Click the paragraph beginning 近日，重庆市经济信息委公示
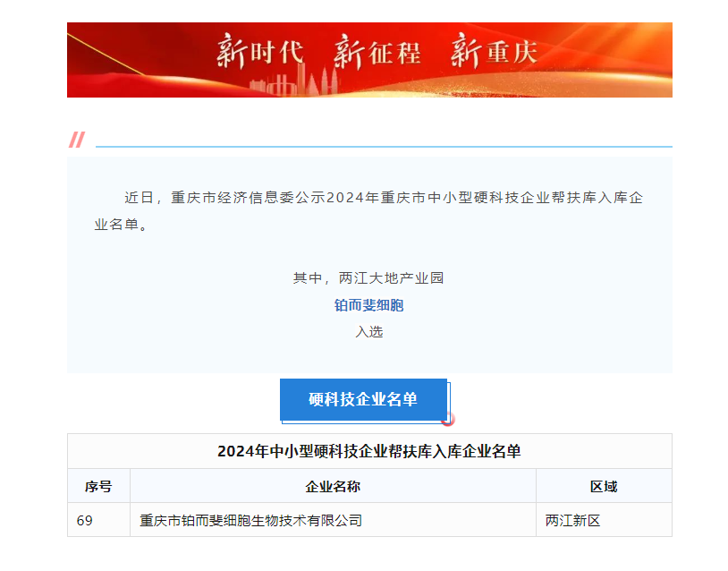Image resolution: width=728 pixels, height=571 pixels. (x=368, y=211)
